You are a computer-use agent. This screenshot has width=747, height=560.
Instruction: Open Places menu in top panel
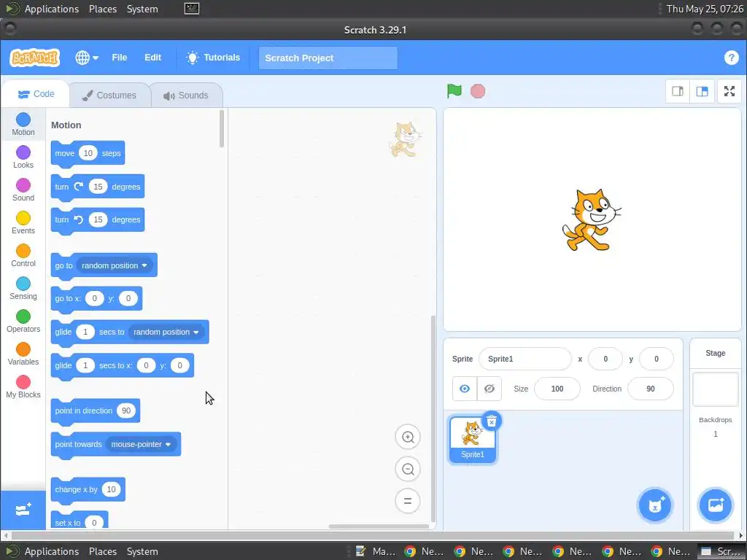tap(102, 9)
